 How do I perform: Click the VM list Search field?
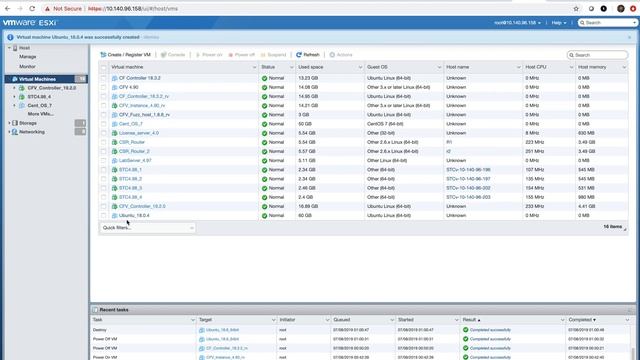point(598,55)
